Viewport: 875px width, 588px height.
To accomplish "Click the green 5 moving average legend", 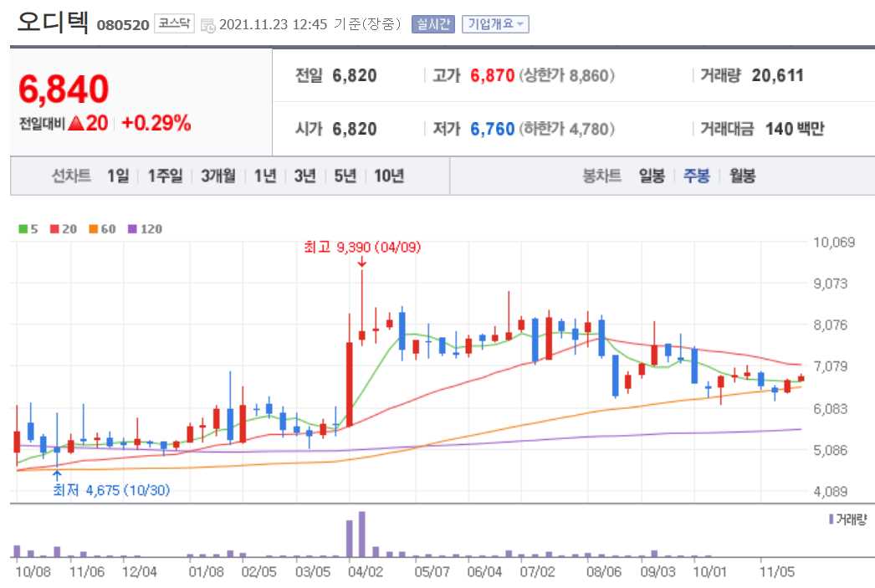I will click(x=28, y=228).
